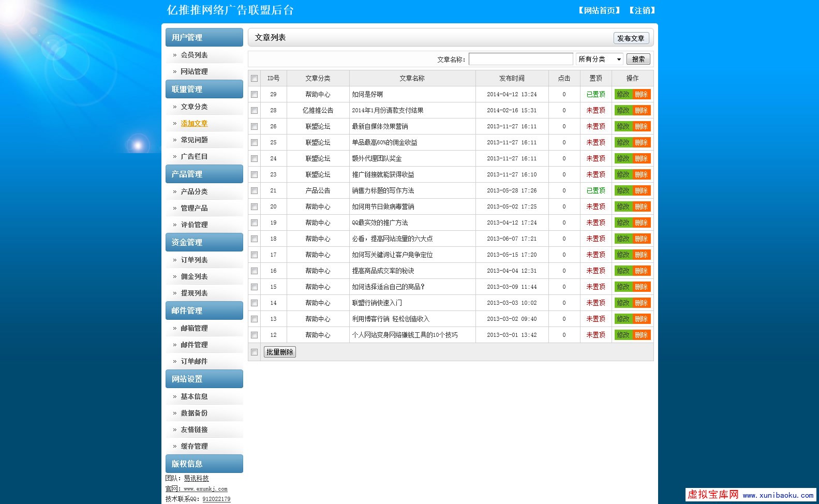Click the 搜索 search button
This screenshot has height=504, width=819.
pos(638,60)
